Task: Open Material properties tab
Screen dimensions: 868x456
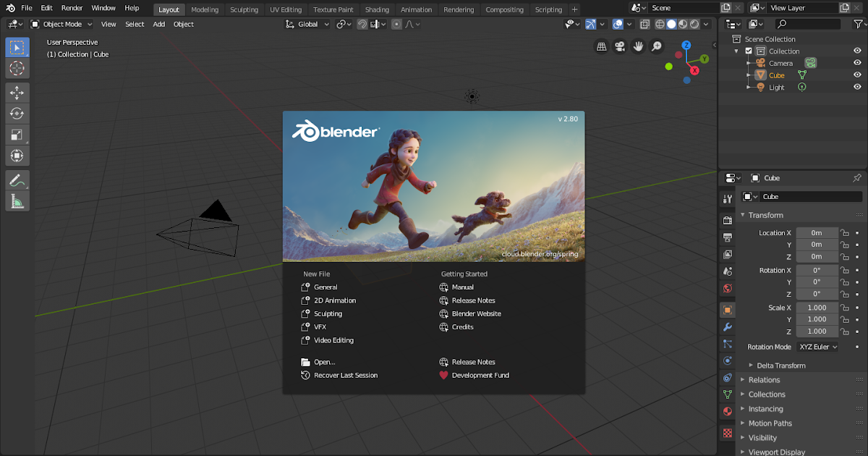Action: tap(728, 412)
